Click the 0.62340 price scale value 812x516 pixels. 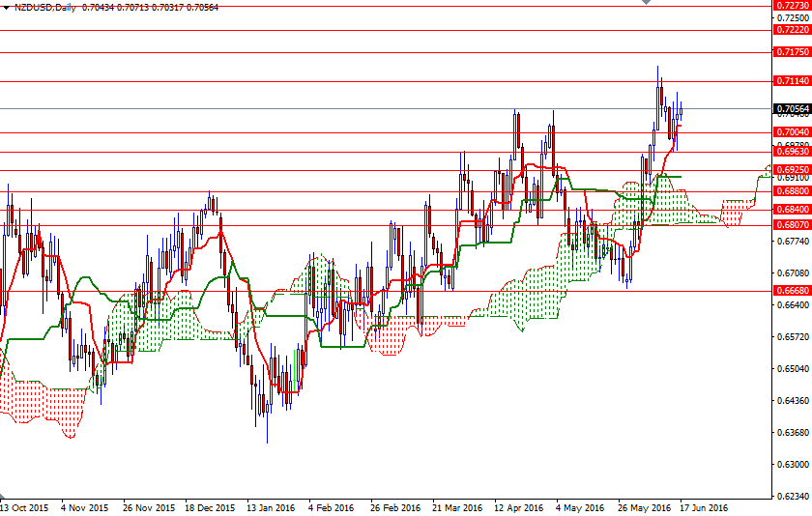794,497
